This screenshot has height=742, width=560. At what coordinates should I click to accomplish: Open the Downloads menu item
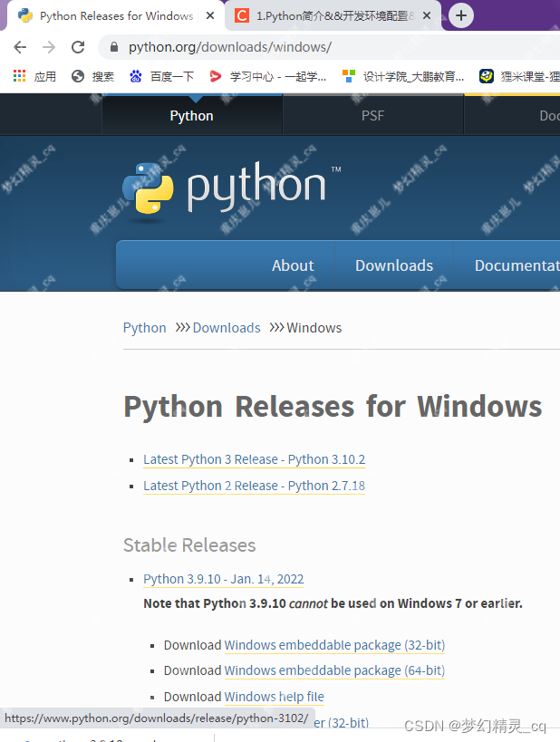point(394,265)
